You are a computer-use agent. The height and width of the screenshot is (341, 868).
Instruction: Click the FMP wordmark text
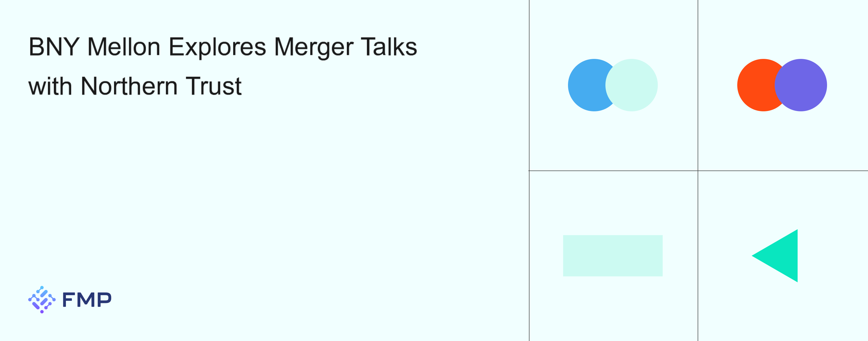click(x=87, y=299)
